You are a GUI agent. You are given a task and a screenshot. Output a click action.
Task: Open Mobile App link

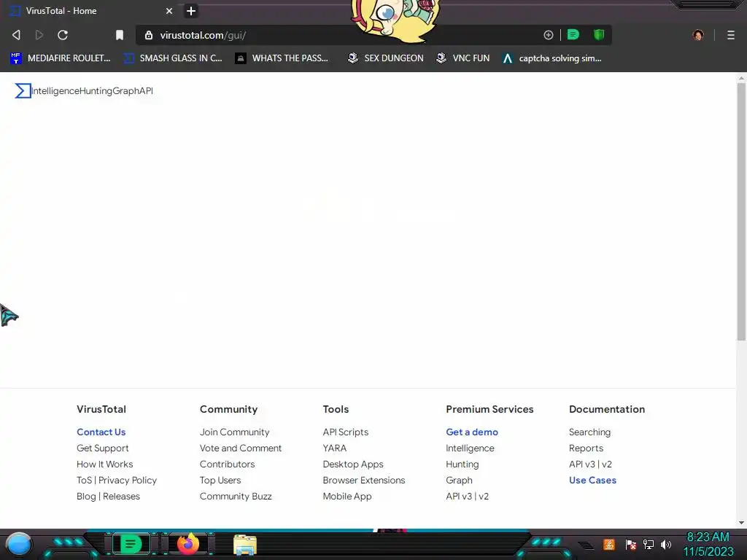pyautogui.click(x=347, y=496)
